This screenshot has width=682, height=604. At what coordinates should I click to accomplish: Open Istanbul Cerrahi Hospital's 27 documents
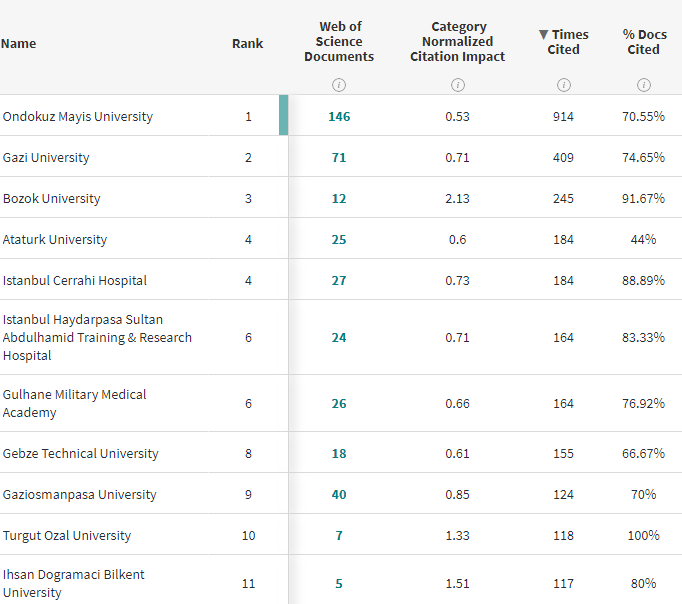[339, 281]
